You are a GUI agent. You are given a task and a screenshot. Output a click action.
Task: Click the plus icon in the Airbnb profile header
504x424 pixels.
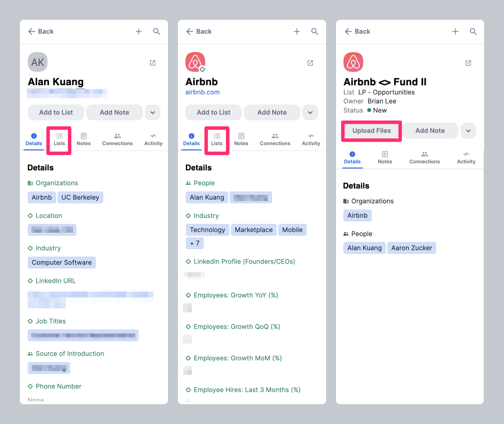(296, 31)
